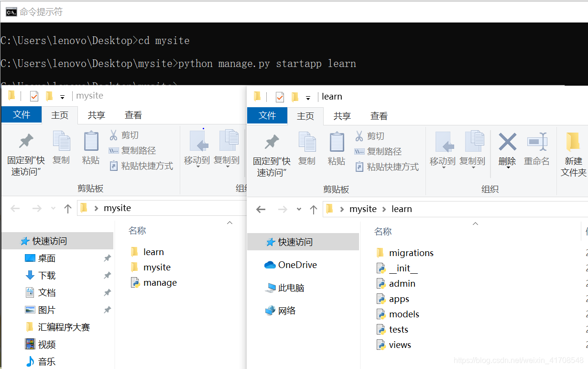588x369 pixels.
Task: Click New folder (新建文件夹) in learn window
Action: coord(573,154)
